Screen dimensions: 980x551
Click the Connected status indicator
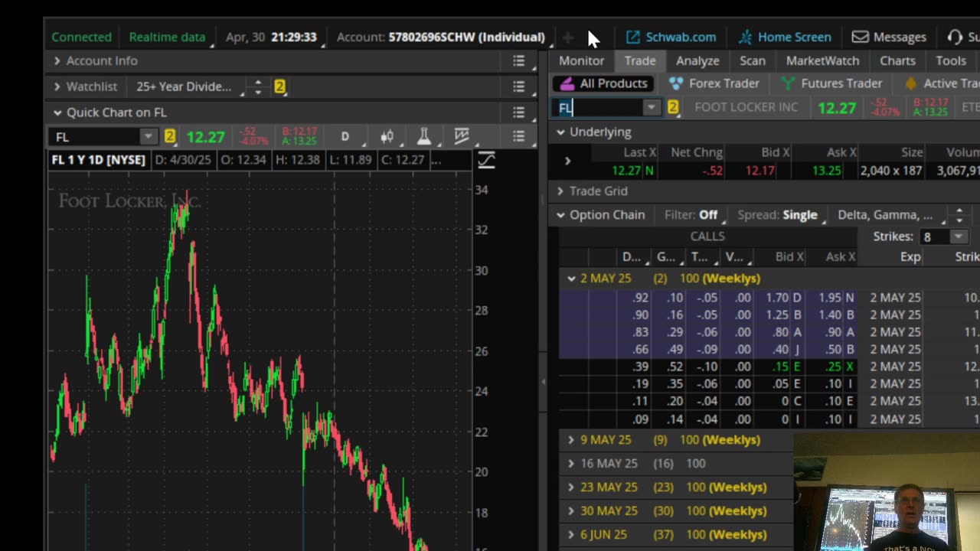pos(81,37)
